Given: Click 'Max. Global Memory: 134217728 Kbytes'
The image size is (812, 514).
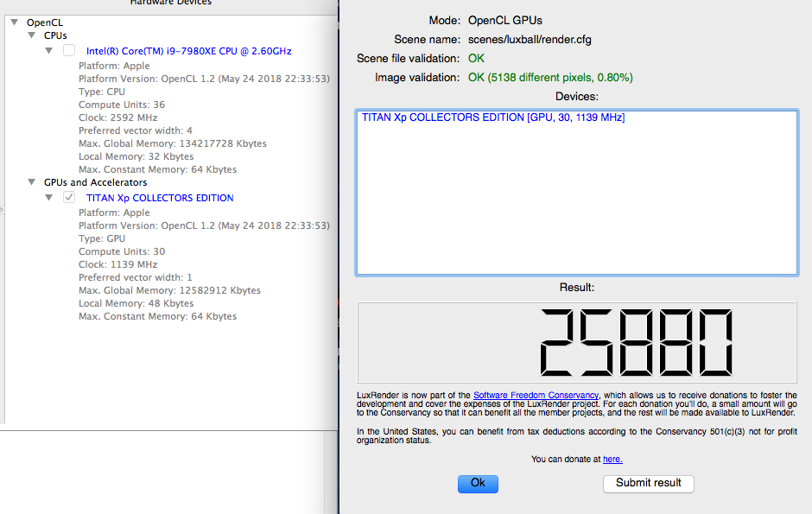Looking at the screenshot, I should click(x=173, y=143).
